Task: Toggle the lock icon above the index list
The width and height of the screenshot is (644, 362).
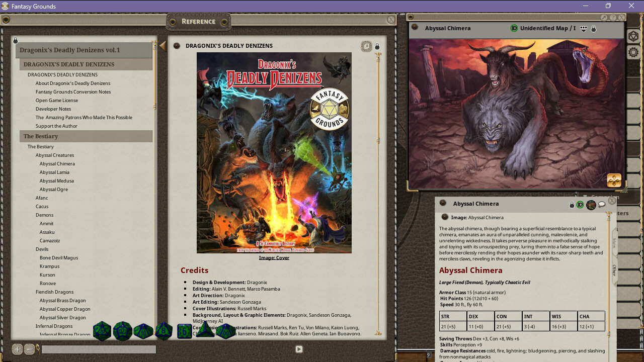Action: coord(15,40)
